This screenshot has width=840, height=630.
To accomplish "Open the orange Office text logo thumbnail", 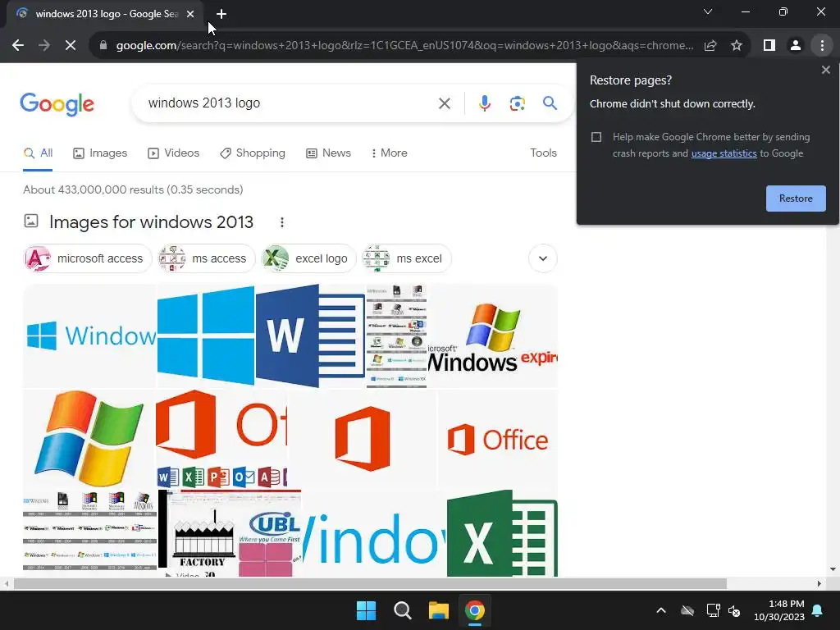I will coord(498,440).
